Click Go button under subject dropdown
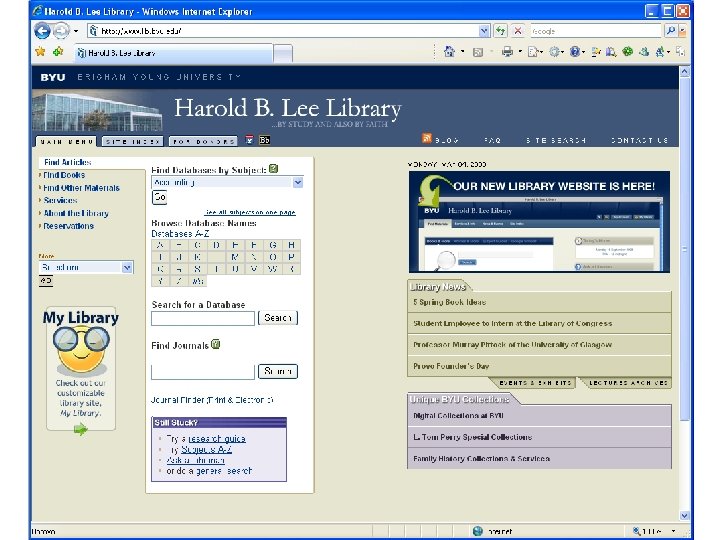Screen dimensions: 720x540 [159, 197]
